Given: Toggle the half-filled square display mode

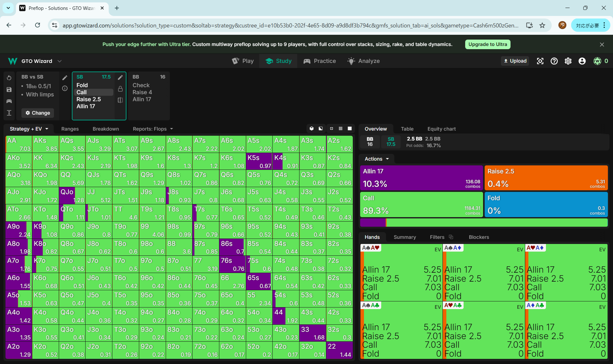Looking at the screenshot, I should (x=321, y=128).
